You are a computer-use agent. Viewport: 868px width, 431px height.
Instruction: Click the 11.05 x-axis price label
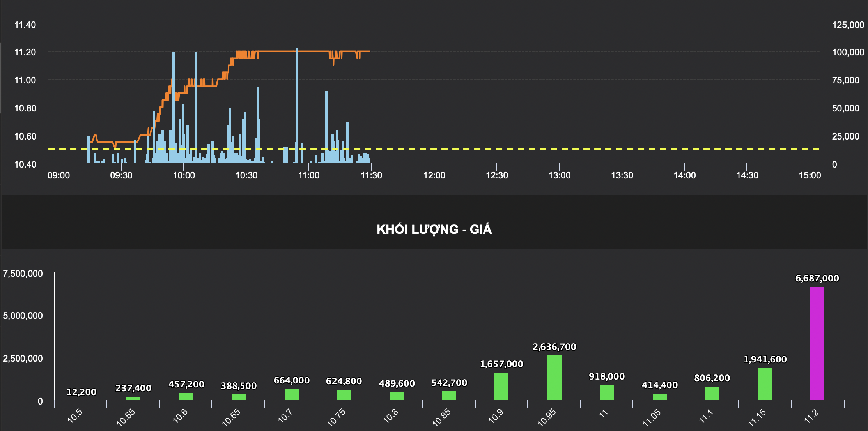pyautogui.click(x=652, y=417)
